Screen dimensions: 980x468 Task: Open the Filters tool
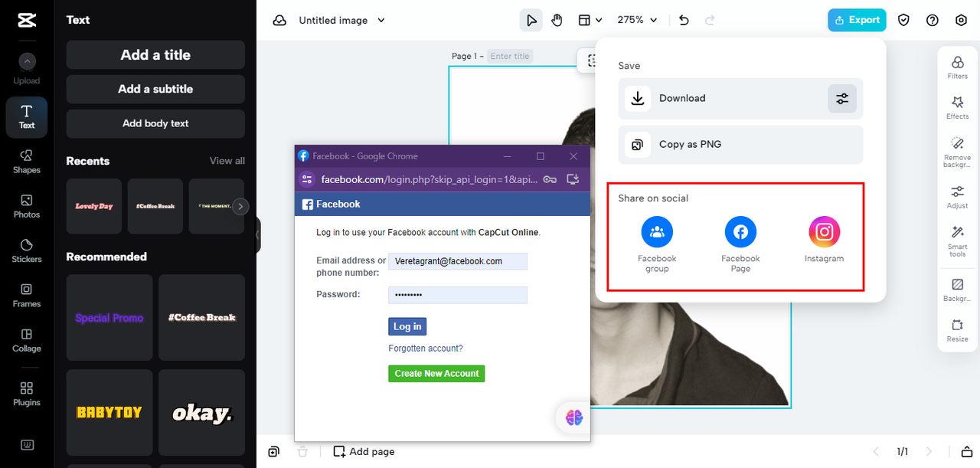958,67
